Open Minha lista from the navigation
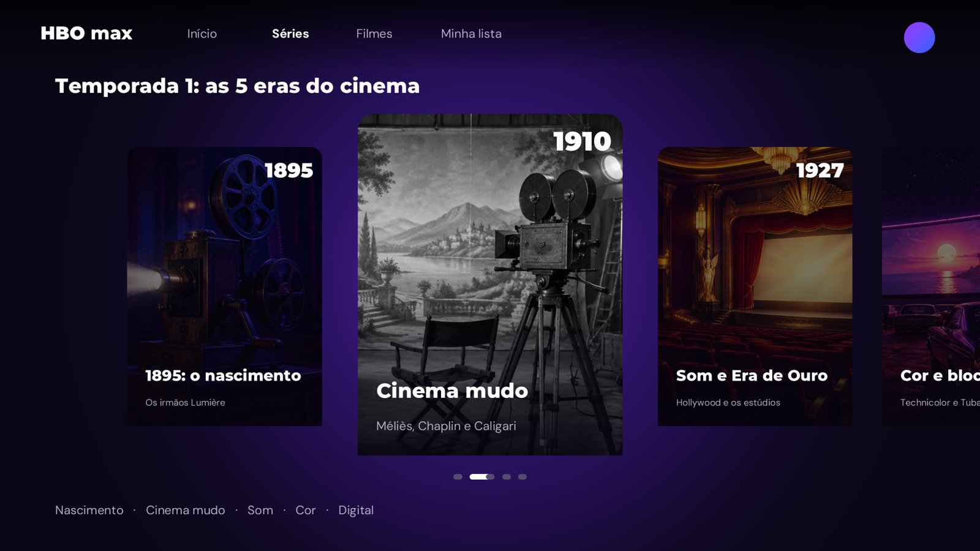 [471, 34]
